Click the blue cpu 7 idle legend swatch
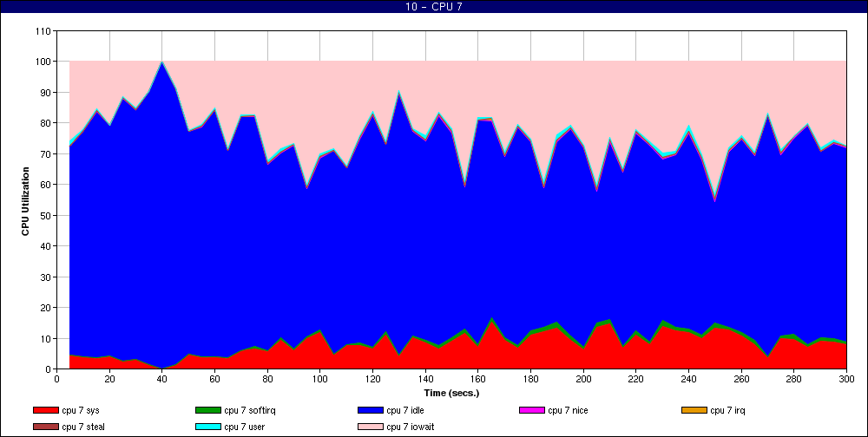 371,410
